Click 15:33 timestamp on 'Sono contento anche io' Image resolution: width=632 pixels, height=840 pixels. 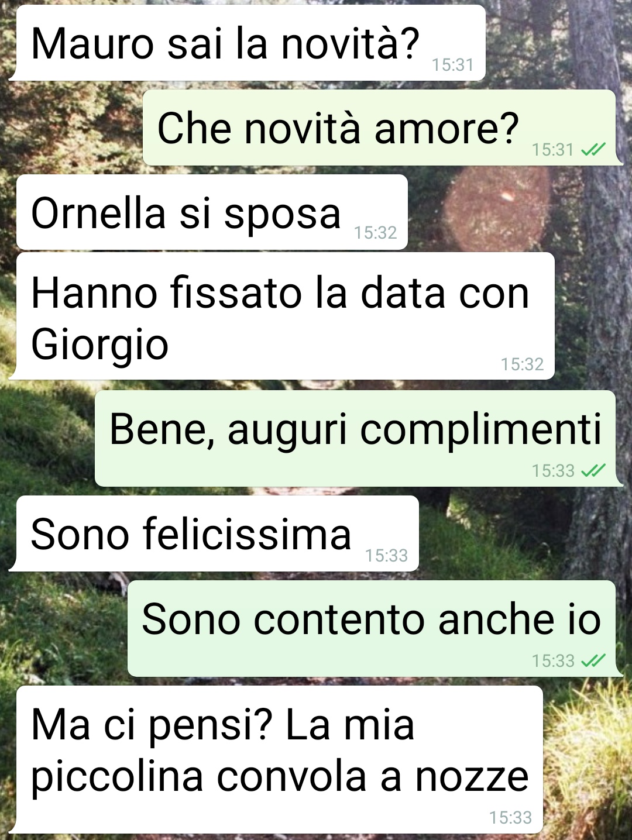pos(553,660)
